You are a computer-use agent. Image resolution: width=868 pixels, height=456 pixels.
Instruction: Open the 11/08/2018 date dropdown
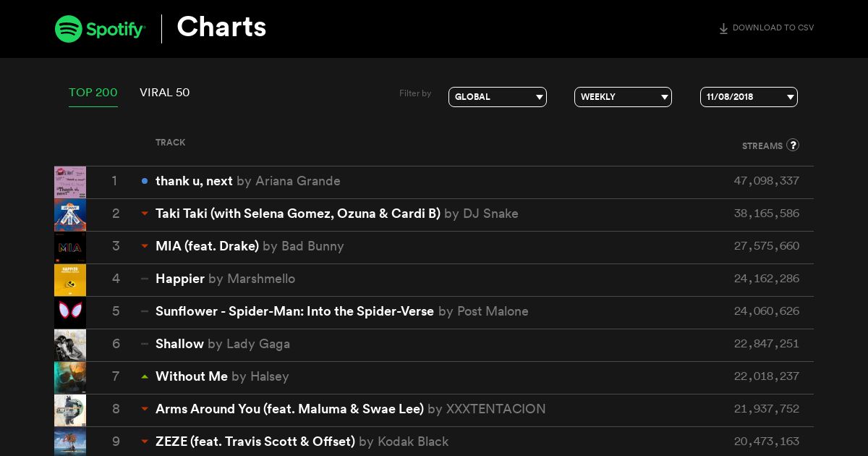point(749,97)
